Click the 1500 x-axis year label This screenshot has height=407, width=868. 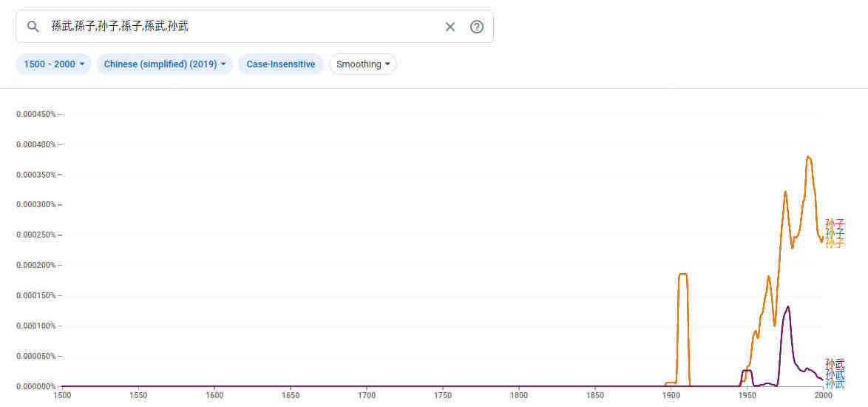(62, 396)
